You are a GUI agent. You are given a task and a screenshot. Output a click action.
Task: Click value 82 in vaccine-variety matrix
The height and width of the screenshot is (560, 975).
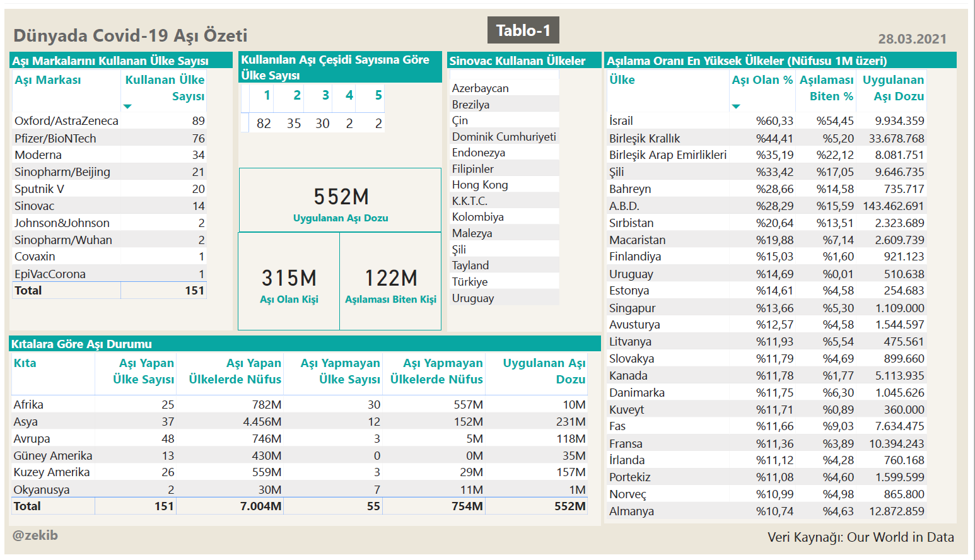click(x=264, y=124)
